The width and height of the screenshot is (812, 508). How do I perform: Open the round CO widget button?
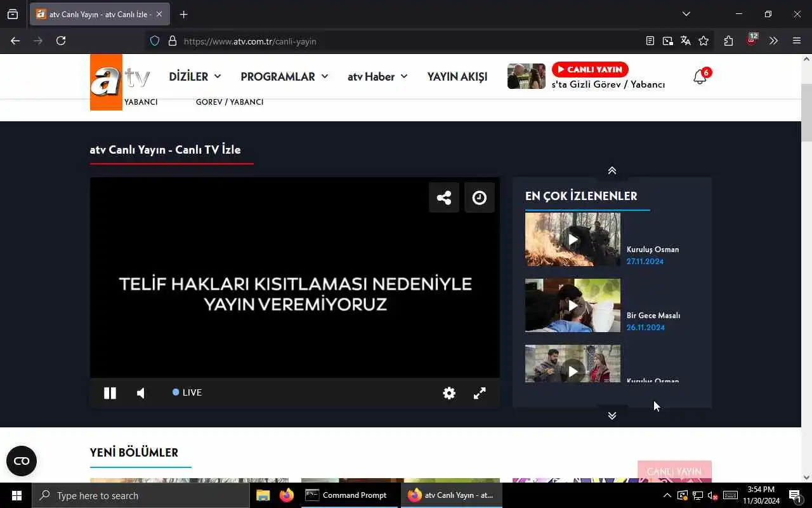pyautogui.click(x=22, y=461)
